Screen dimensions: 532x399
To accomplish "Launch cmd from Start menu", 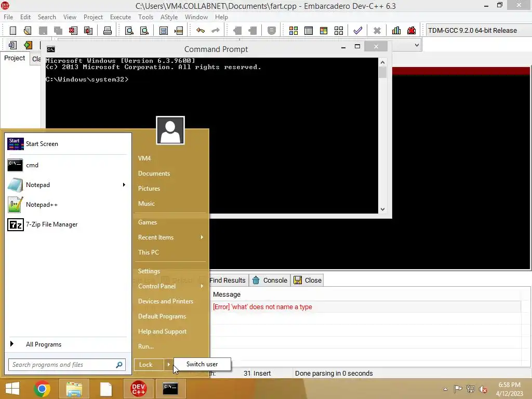I will [67, 165].
